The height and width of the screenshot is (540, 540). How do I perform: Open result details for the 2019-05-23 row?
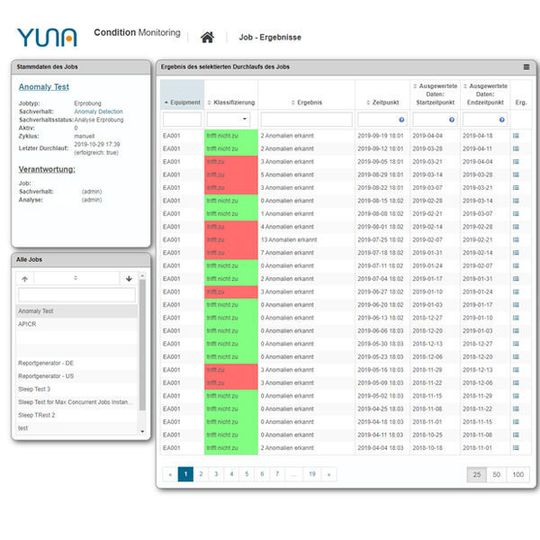(516, 357)
